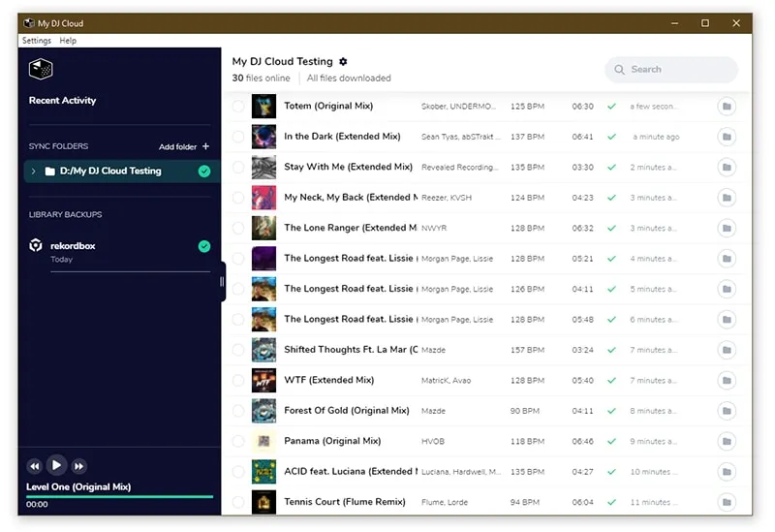This screenshot has width=775, height=532.
Task: Click the artist "NWYR"
Action: [x=434, y=229]
